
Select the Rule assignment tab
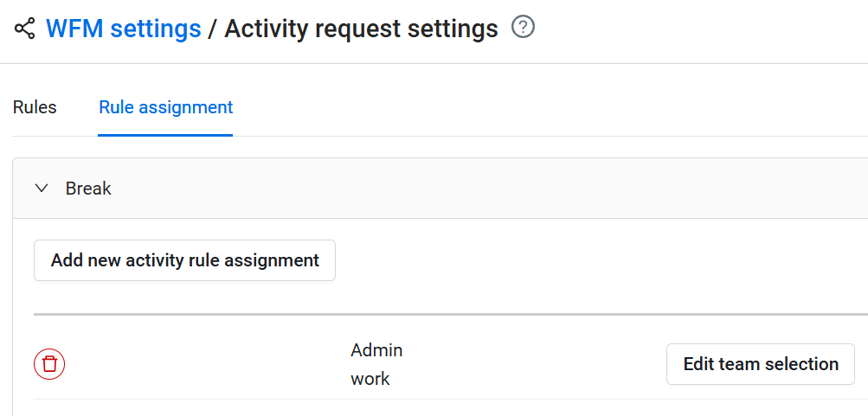point(165,108)
